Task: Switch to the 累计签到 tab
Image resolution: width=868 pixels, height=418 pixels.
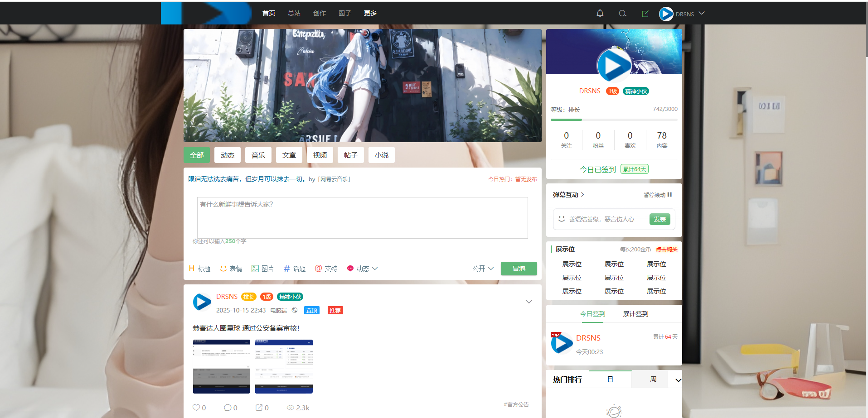Action: (635, 314)
